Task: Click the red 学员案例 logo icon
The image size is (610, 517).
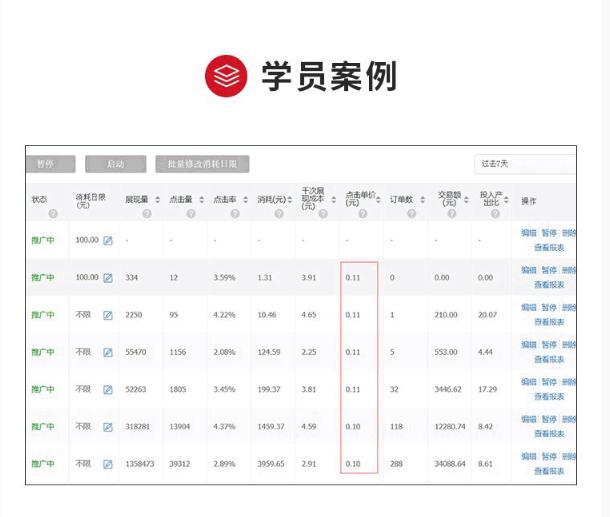Action: (226, 76)
